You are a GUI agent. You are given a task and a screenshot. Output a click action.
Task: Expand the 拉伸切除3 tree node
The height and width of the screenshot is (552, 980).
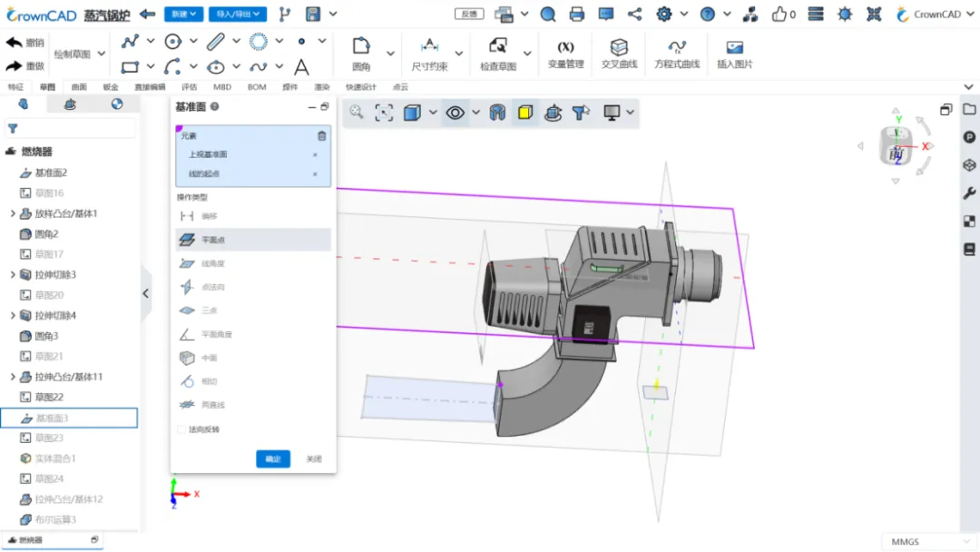click(13, 274)
